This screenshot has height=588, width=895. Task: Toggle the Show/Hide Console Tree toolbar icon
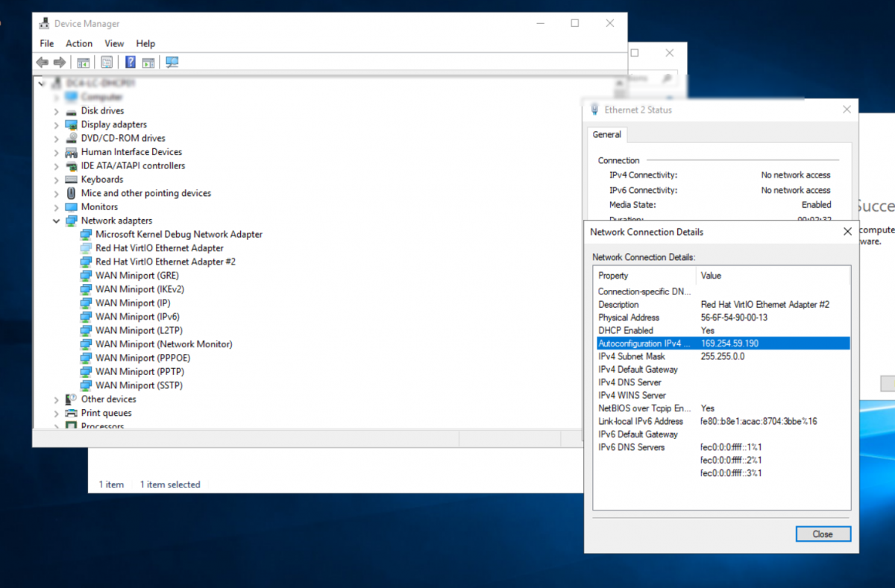click(x=84, y=62)
